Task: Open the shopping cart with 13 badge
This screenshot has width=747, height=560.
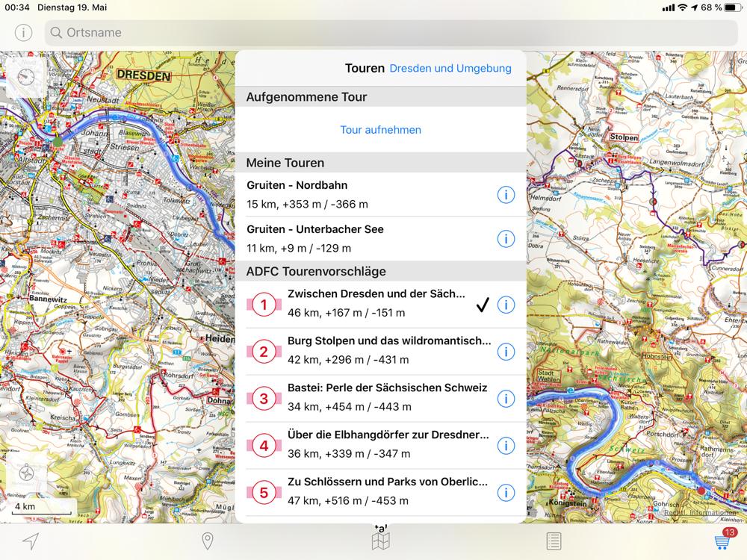Action: [x=723, y=540]
